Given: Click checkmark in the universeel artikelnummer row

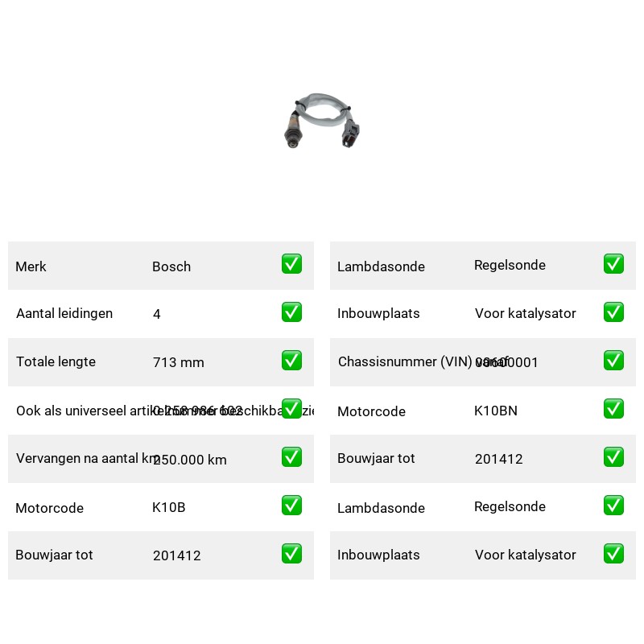Looking at the screenshot, I should pos(291,409).
